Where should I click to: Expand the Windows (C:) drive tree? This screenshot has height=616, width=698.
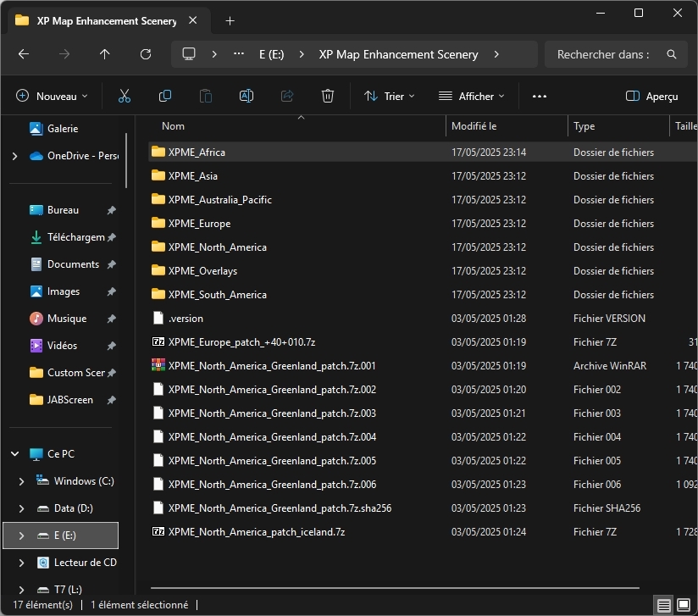(22, 481)
